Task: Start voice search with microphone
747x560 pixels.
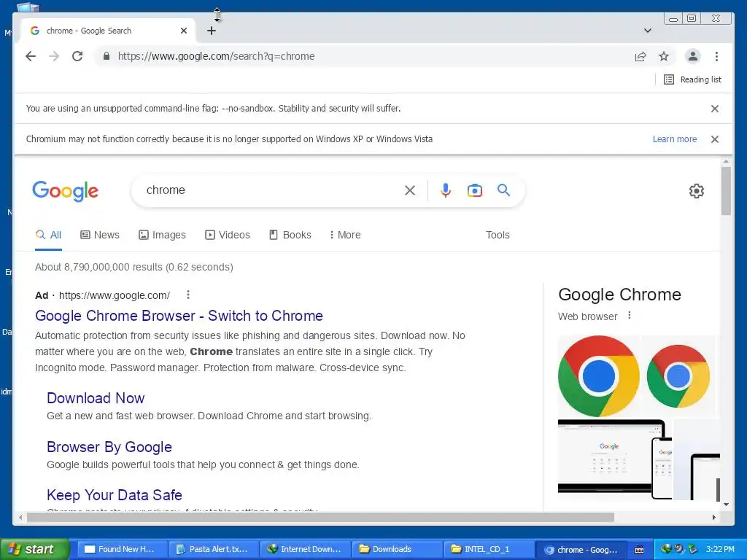Action: 446,190
